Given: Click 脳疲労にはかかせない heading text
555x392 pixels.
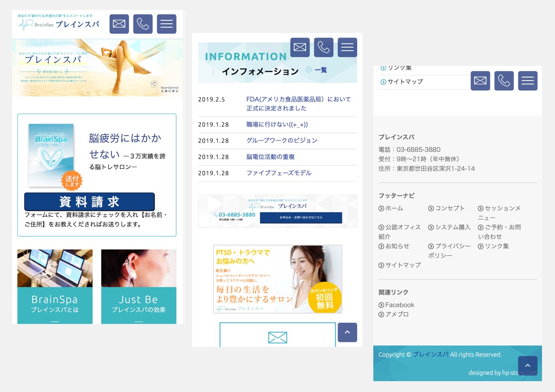Looking at the screenshot, I should point(125,146).
